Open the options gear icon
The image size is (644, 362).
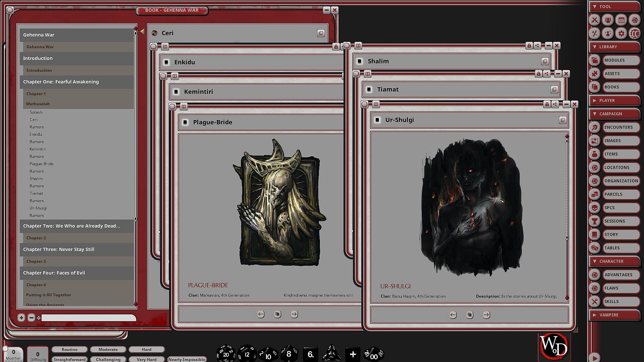[621, 34]
